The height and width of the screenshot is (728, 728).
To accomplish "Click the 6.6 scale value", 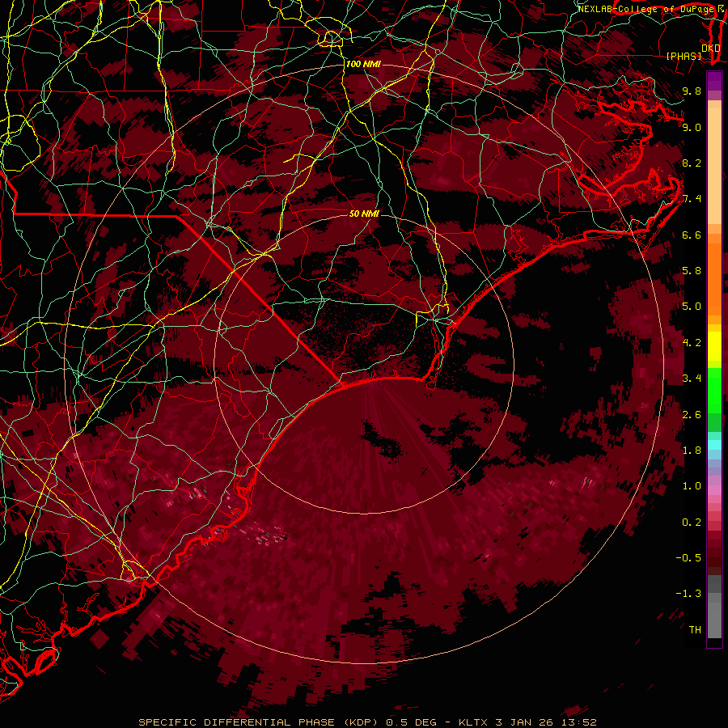I will (692, 235).
